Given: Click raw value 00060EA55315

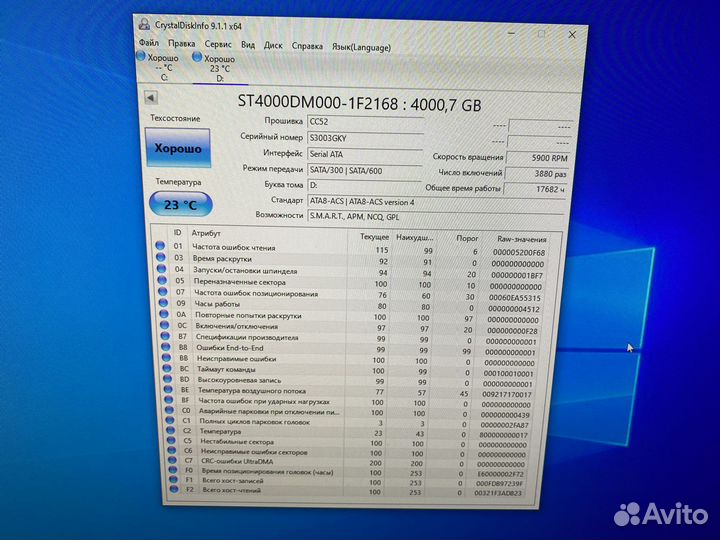Looking at the screenshot, I should coord(515,298).
